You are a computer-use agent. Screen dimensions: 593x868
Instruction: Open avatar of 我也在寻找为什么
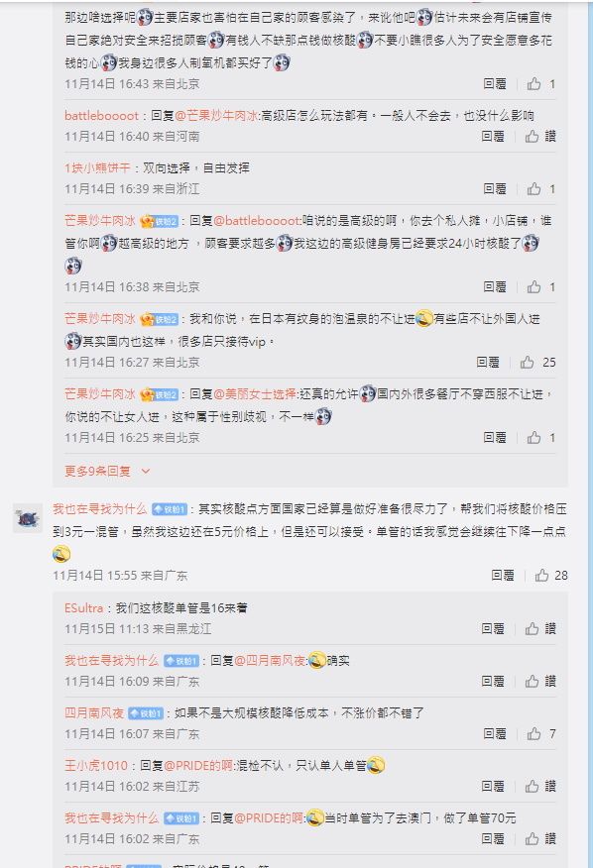(x=28, y=518)
